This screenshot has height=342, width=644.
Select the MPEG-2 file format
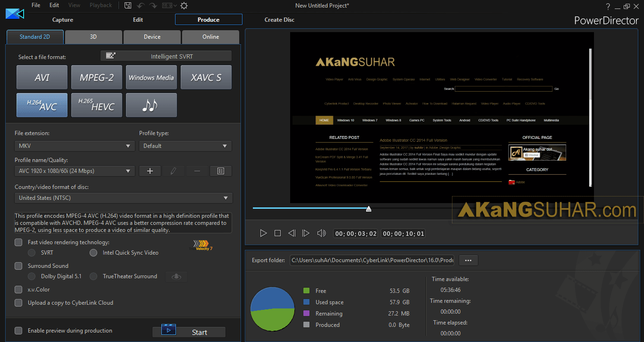coord(97,77)
